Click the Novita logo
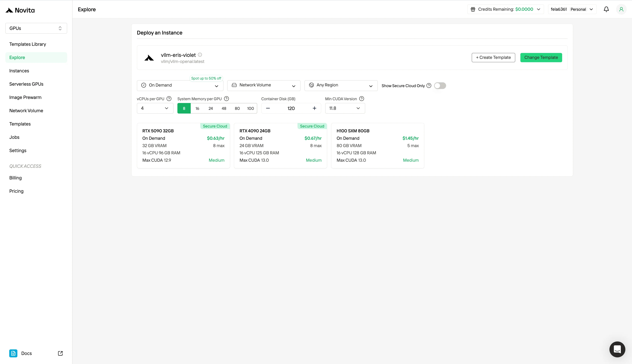Image resolution: width=632 pixels, height=364 pixels. pos(20,10)
